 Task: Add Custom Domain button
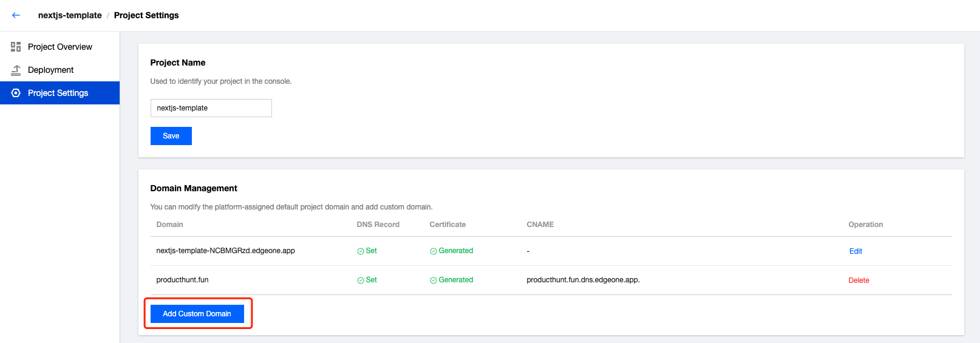tap(197, 314)
